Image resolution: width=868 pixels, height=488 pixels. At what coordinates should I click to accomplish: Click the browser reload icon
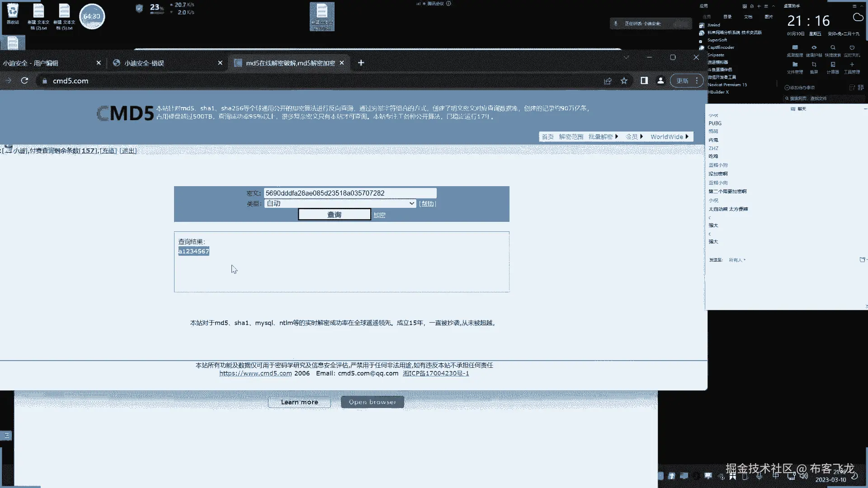click(x=24, y=80)
